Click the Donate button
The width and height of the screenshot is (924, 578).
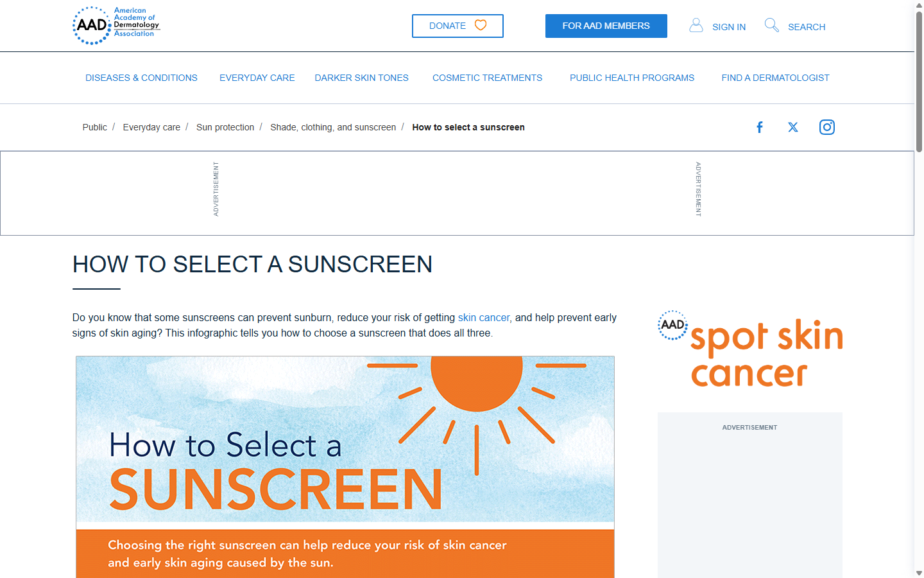(458, 26)
